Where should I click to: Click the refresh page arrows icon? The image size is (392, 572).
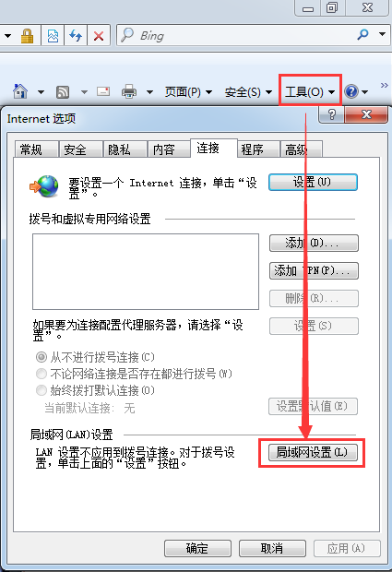[x=76, y=35]
